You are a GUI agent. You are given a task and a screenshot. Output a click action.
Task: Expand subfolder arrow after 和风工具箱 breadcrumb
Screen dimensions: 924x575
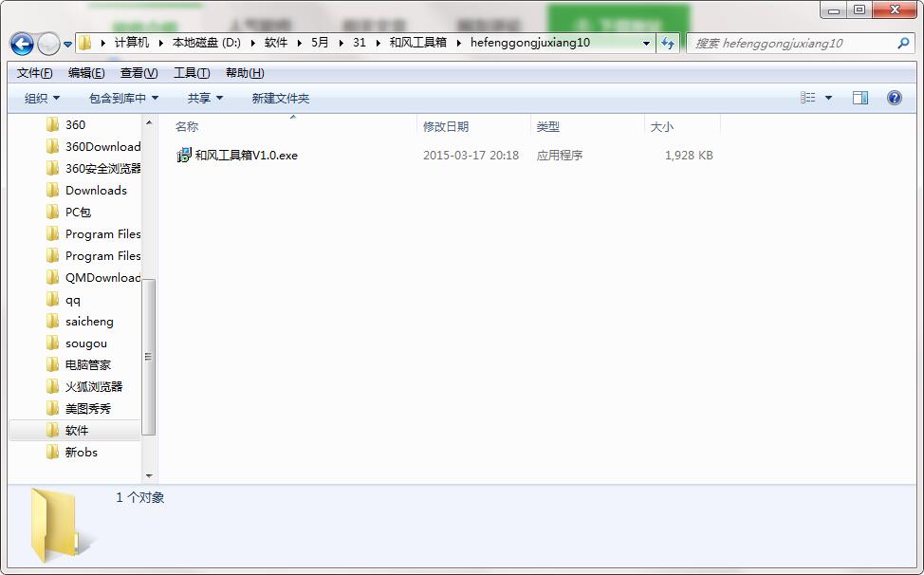click(458, 43)
